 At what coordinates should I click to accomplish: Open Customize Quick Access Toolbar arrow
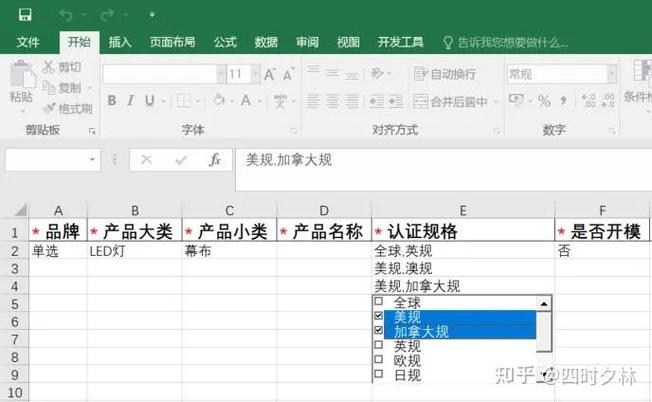[x=152, y=15]
